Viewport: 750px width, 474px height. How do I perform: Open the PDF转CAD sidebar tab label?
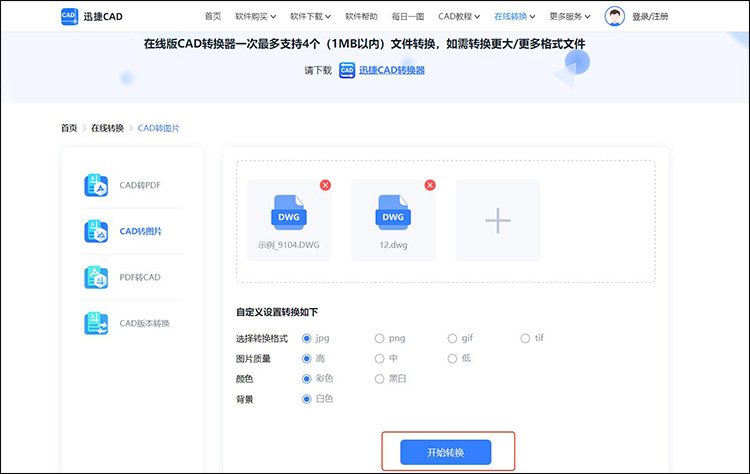click(x=140, y=277)
